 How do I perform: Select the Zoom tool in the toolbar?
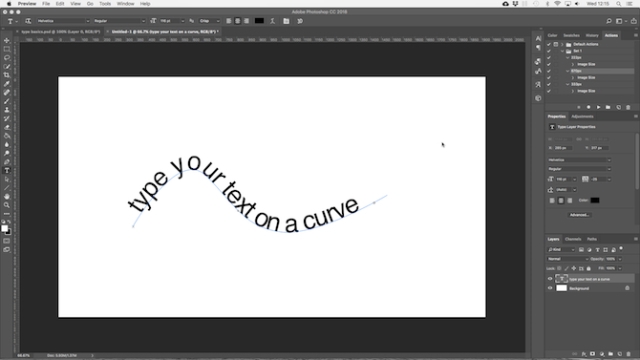[x=7, y=205]
